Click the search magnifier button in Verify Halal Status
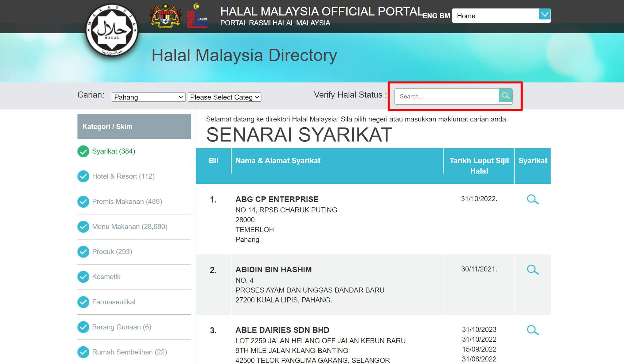 pos(505,96)
